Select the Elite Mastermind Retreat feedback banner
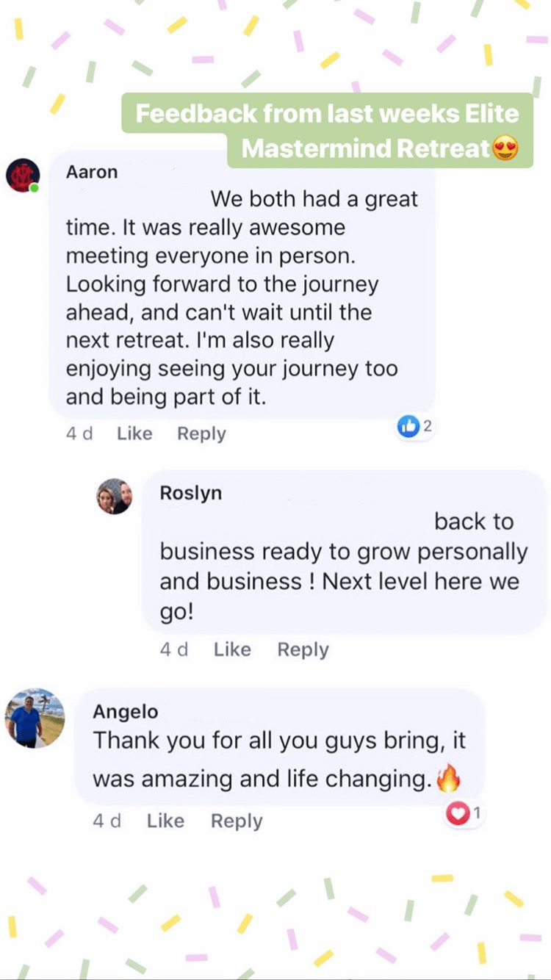The width and height of the screenshot is (551, 980). coord(327,131)
